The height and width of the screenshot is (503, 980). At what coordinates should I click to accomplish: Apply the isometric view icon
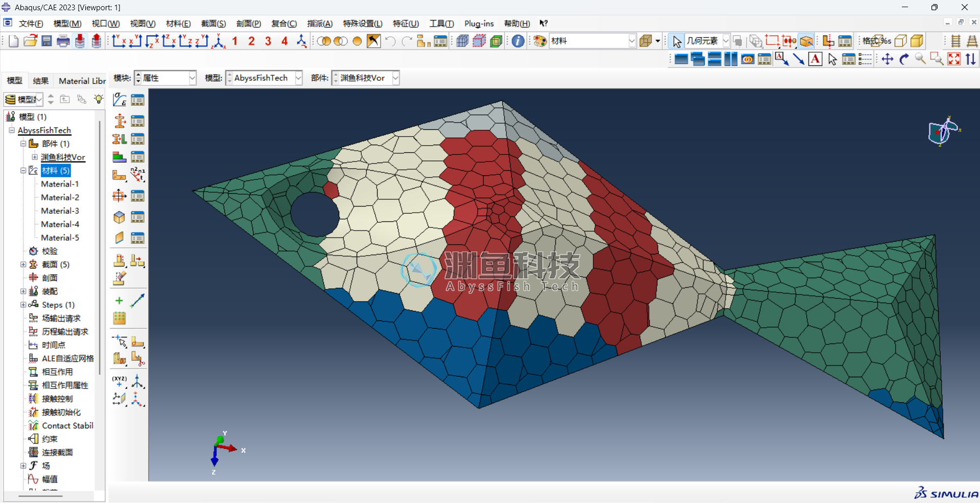pyautogui.click(x=219, y=41)
